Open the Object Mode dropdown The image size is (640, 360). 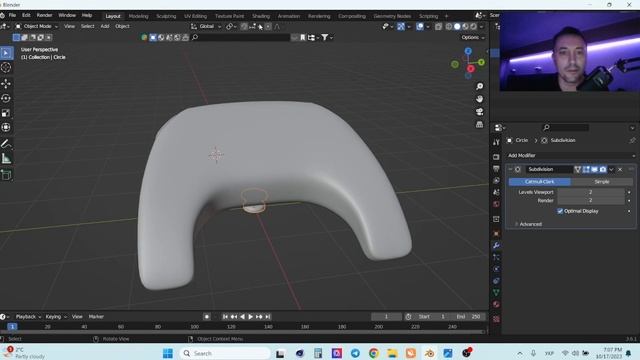pos(37,26)
